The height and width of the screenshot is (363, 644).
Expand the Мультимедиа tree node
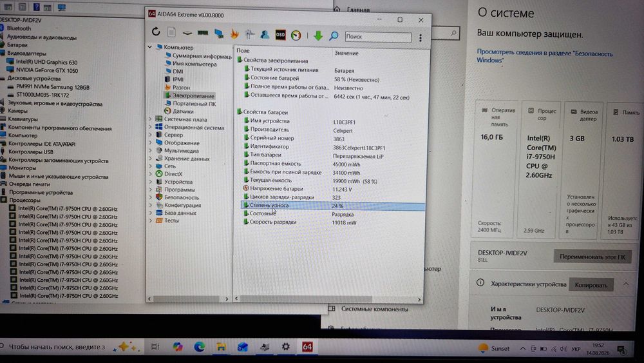point(150,151)
